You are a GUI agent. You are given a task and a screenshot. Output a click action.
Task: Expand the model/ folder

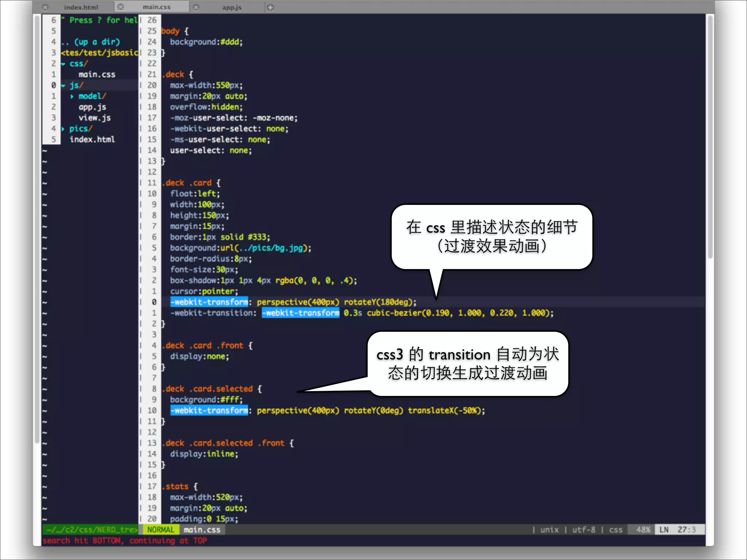(x=72, y=96)
